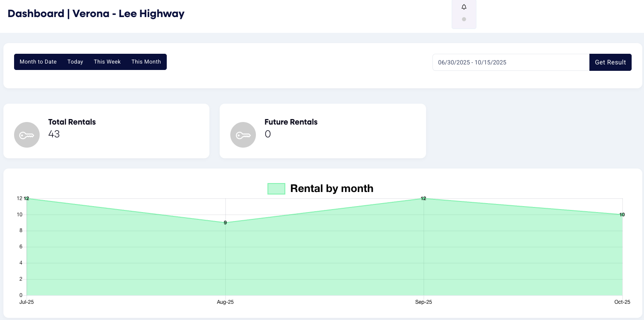Select the Month to Date filter

click(38, 62)
